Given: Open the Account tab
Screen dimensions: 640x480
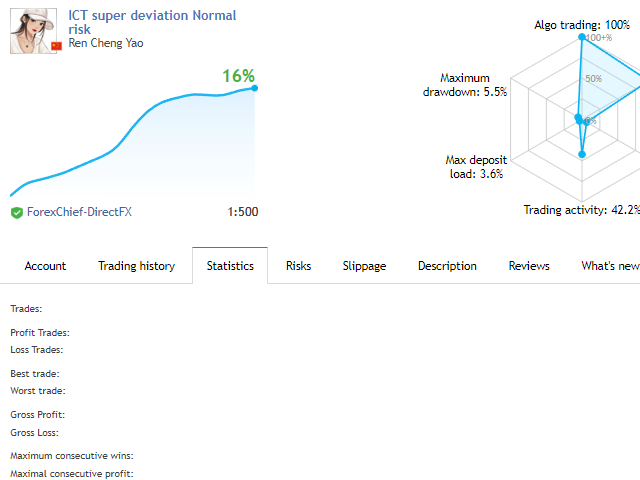Looking at the screenshot, I should (45, 266).
